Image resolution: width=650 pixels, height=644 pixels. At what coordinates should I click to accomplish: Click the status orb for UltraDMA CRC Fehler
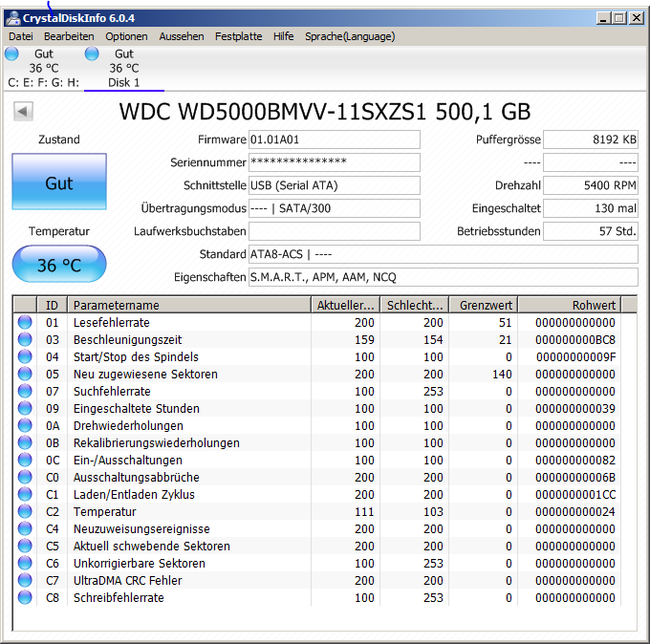(x=25, y=580)
